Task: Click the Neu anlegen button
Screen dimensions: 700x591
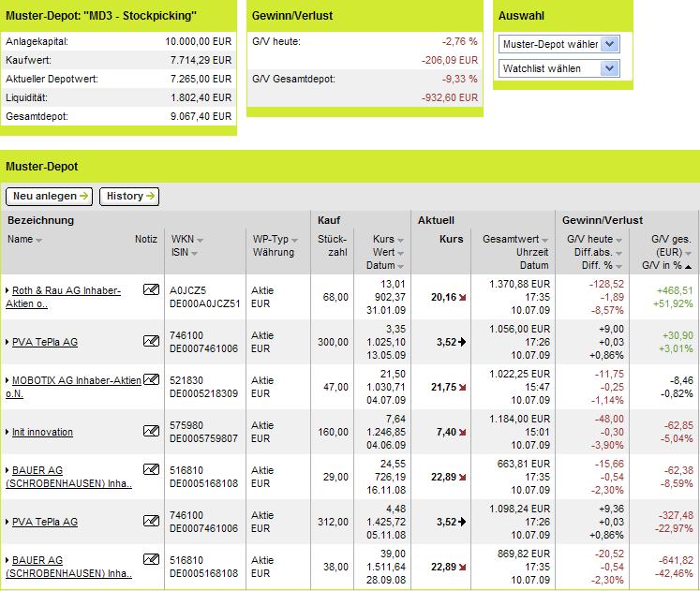Action: tap(49, 197)
